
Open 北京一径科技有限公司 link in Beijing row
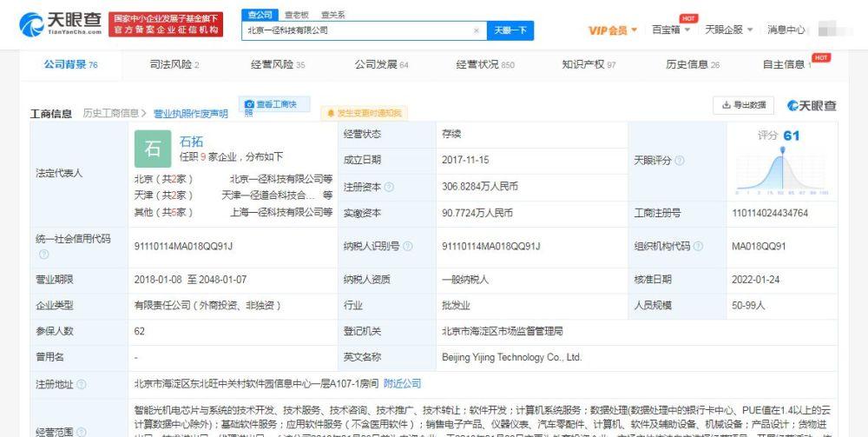click(276, 180)
